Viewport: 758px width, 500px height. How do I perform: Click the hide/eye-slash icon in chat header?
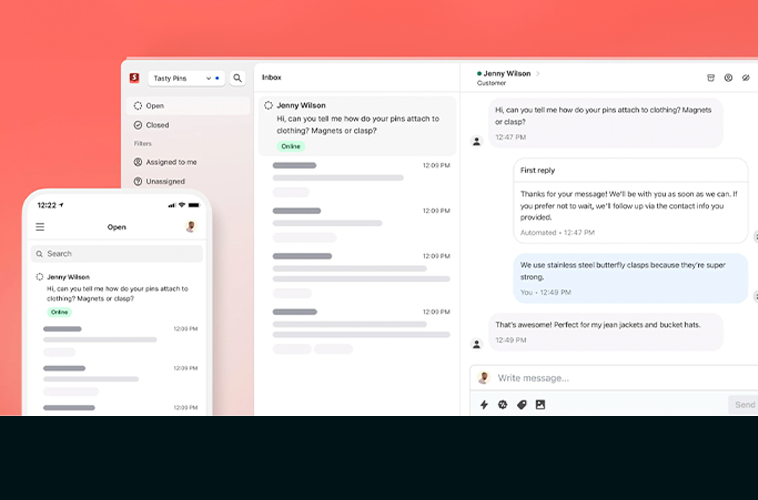(x=746, y=78)
